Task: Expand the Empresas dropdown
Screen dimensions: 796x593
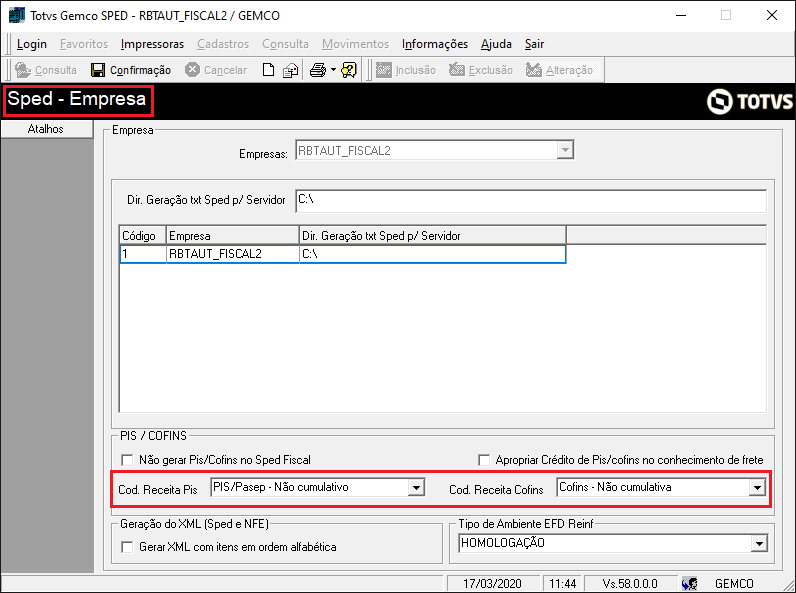Action: (565, 150)
